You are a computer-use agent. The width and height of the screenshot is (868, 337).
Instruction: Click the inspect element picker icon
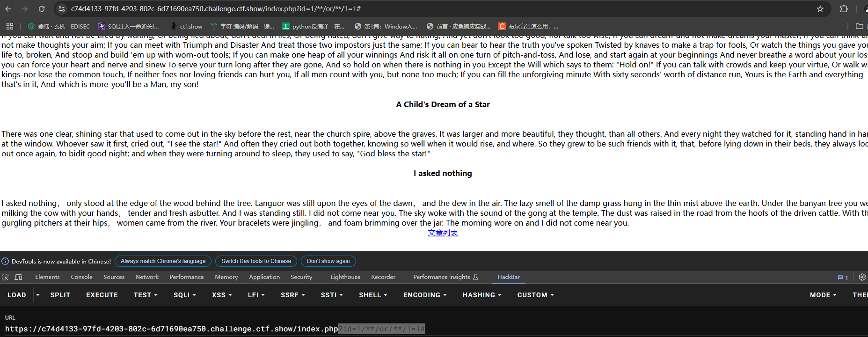[x=6, y=277]
